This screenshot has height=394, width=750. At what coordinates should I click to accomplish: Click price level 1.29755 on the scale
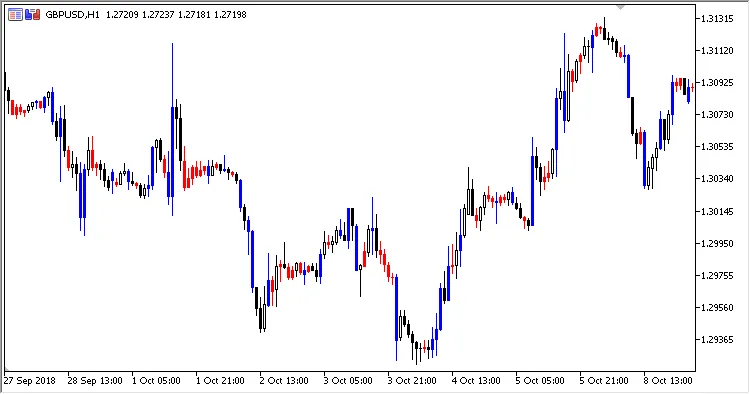[717, 275]
